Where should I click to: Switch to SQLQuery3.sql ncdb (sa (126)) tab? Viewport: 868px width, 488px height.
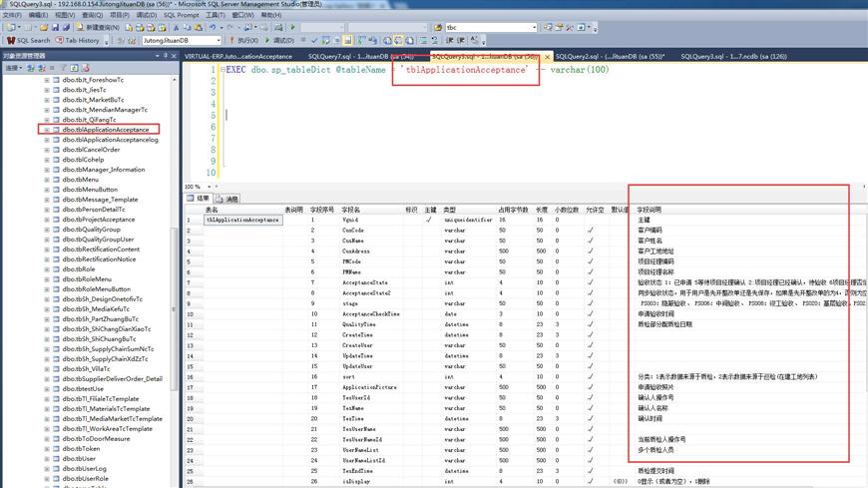point(733,57)
